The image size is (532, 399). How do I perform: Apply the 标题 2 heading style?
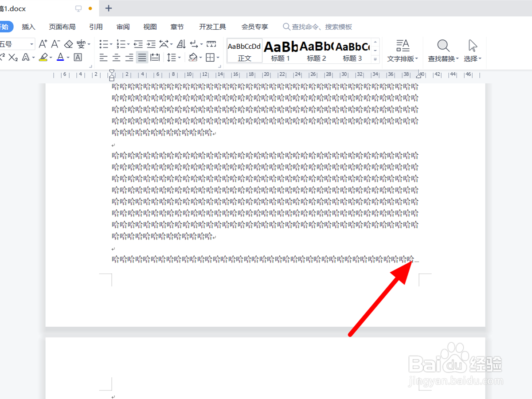click(x=316, y=51)
